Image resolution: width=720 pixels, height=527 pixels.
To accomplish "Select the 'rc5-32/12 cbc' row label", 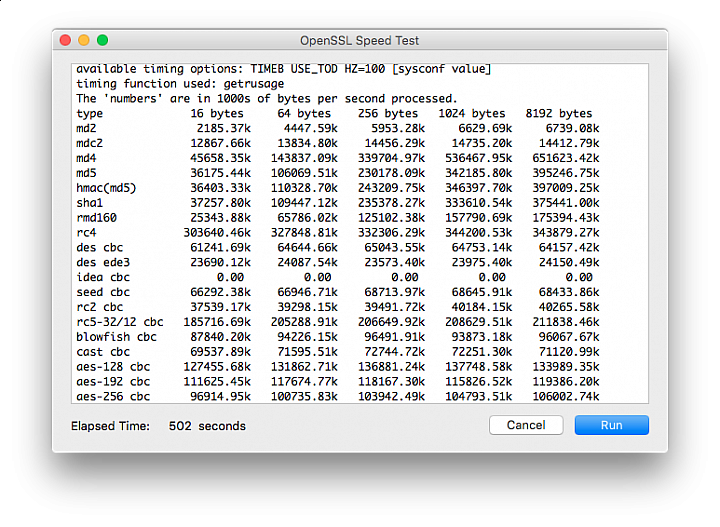I will [x=120, y=322].
